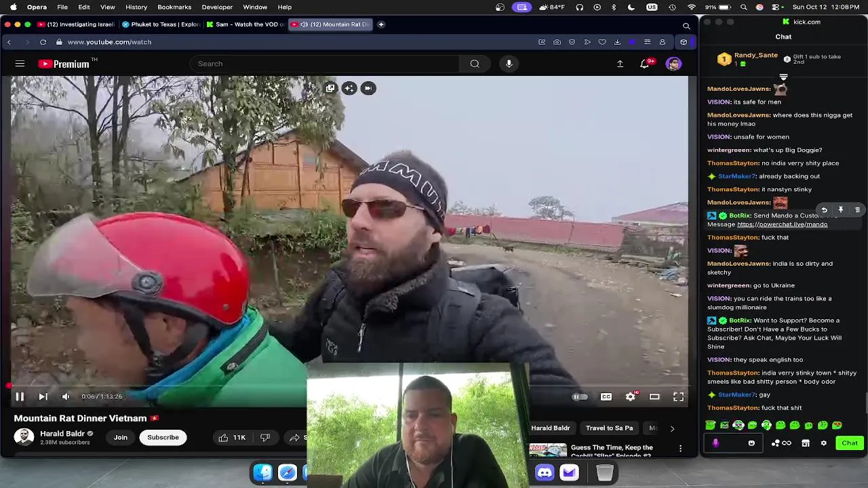Join the Harald Baldr channel membership
Viewport: 868px width, 488px height.
tap(121, 437)
